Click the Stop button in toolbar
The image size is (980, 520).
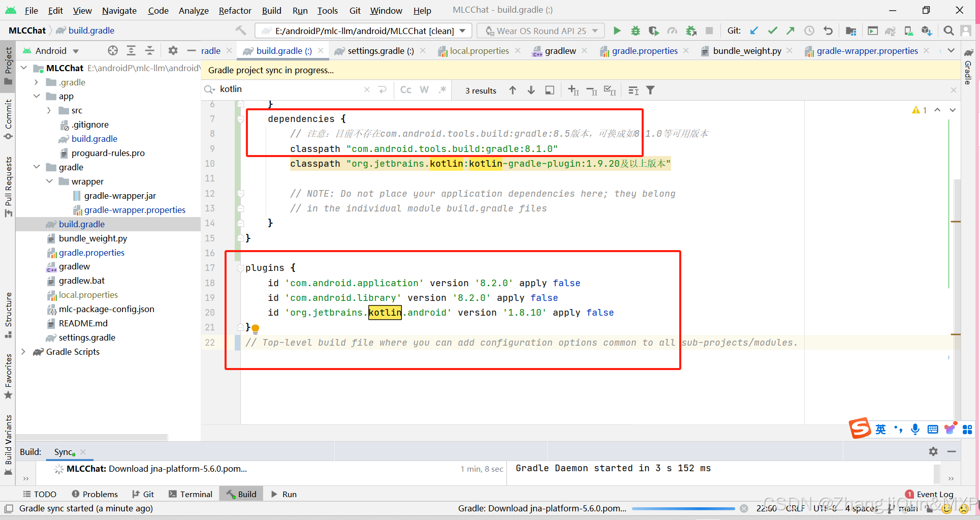pyautogui.click(x=709, y=30)
